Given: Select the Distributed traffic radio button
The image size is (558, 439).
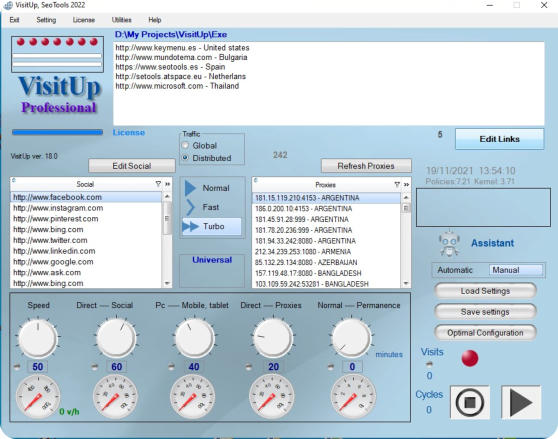Looking at the screenshot, I should click(185, 158).
